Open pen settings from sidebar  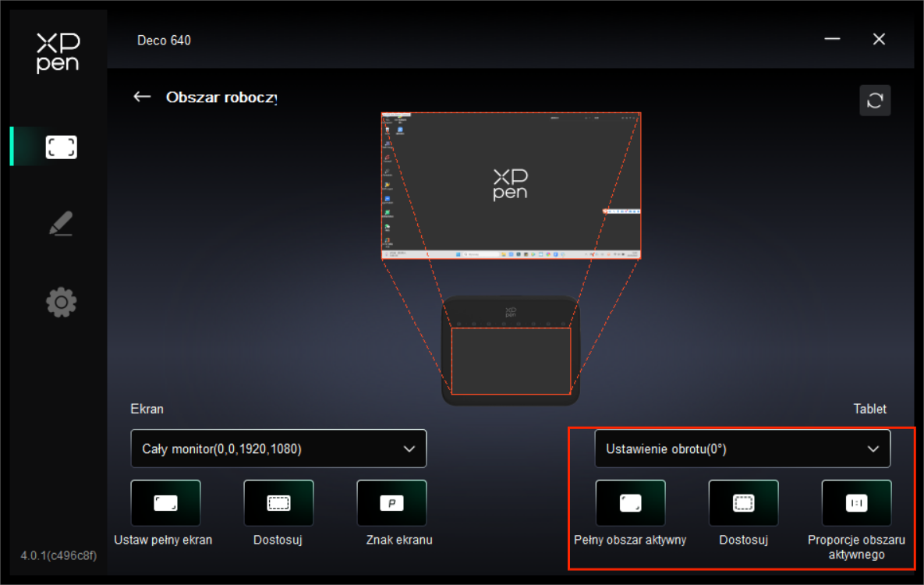click(x=61, y=224)
